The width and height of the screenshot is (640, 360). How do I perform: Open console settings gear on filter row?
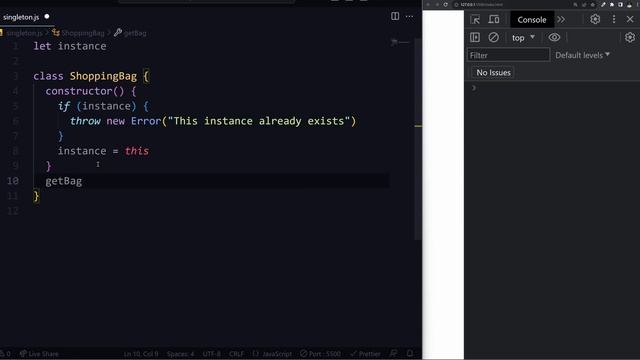pos(630,38)
